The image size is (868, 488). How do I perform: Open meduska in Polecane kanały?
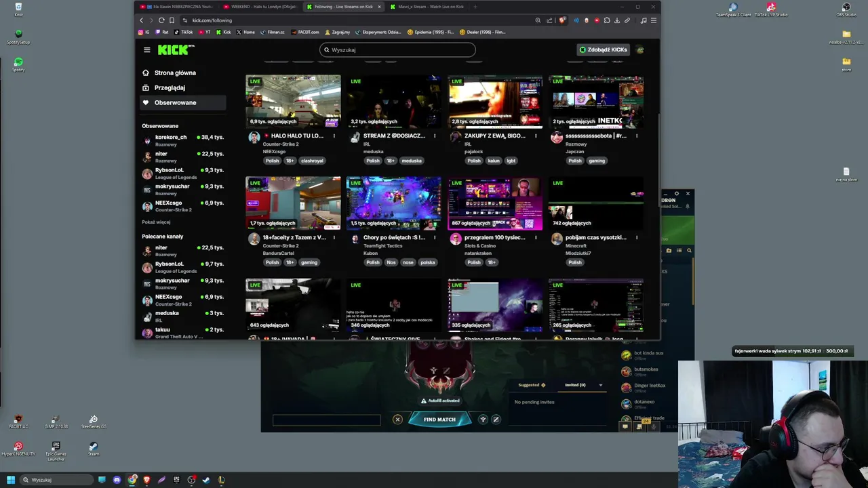tap(183, 316)
